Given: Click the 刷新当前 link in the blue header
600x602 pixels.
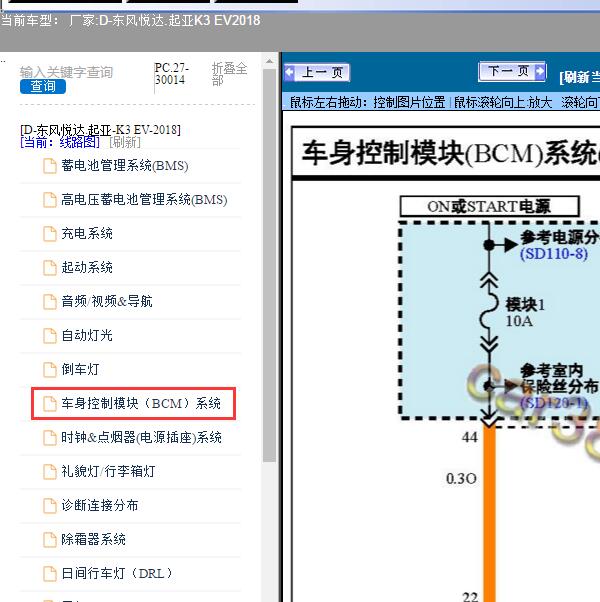Looking at the screenshot, I should [580, 77].
